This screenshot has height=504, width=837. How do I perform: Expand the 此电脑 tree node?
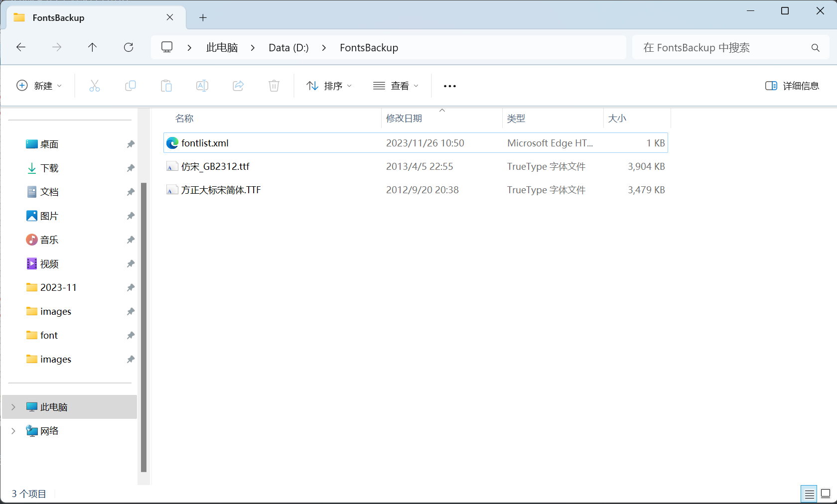pos(13,407)
